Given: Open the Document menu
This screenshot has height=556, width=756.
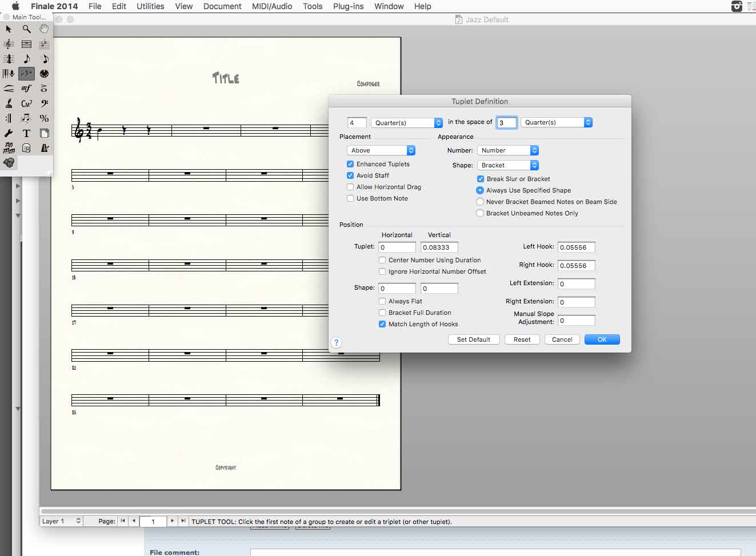Looking at the screenshot, I should tap(222, 6).
